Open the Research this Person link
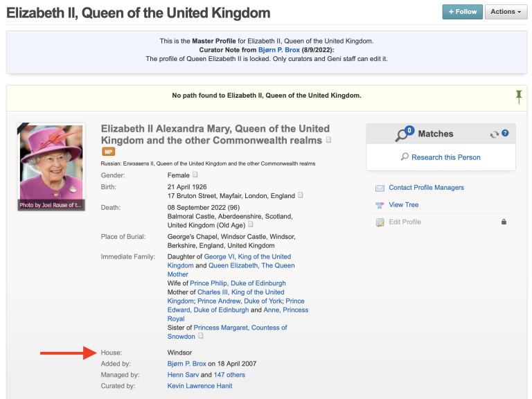 click(445, 157)
